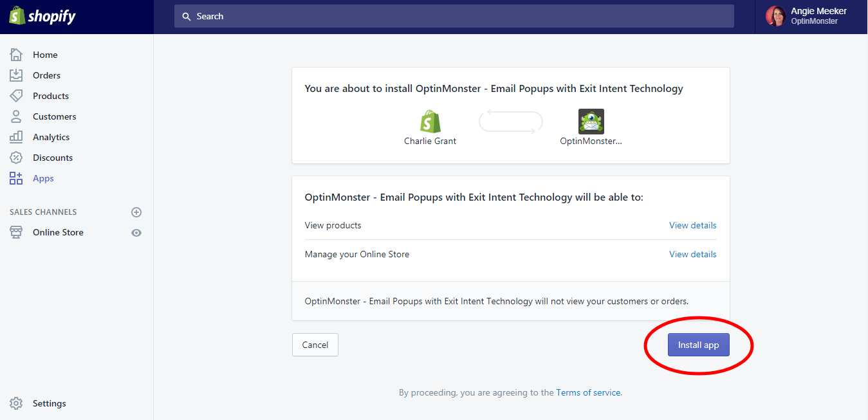
Task: Click the OptinMonster store name under Angie Meeker
Action: pyautogui.click(x=814, y=21)
